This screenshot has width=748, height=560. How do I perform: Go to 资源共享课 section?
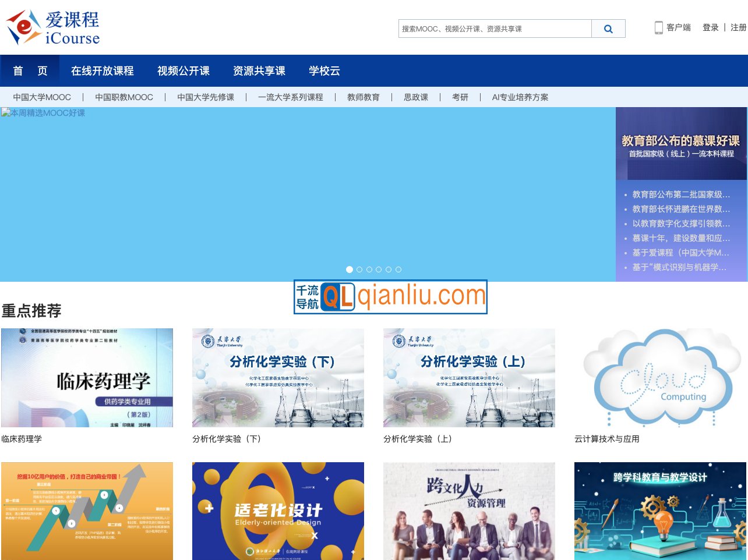point(259,71)
